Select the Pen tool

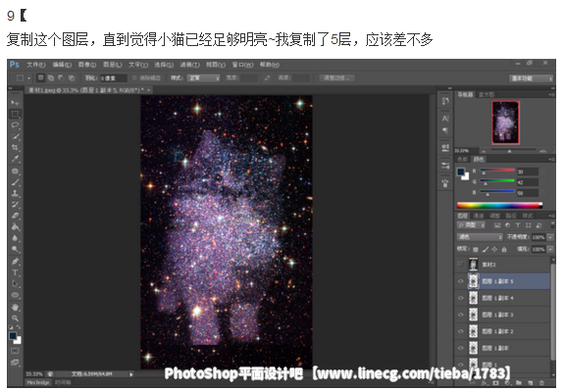[15, 262]
